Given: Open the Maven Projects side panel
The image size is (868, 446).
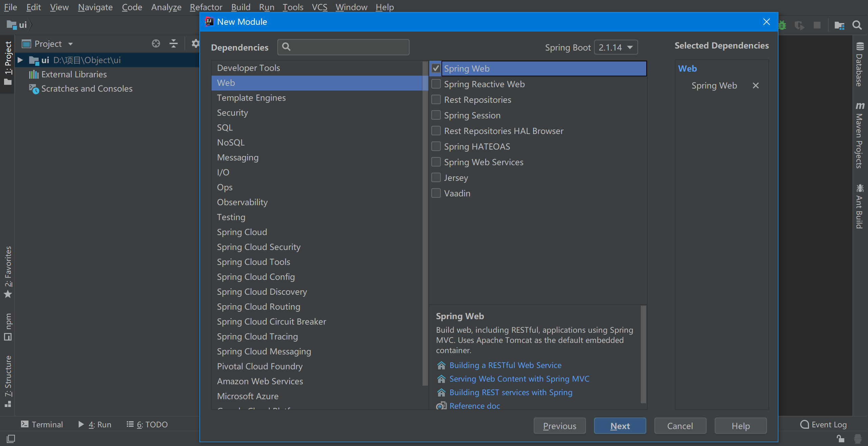Looking at the screenshot, I should (x=859, y=136).
